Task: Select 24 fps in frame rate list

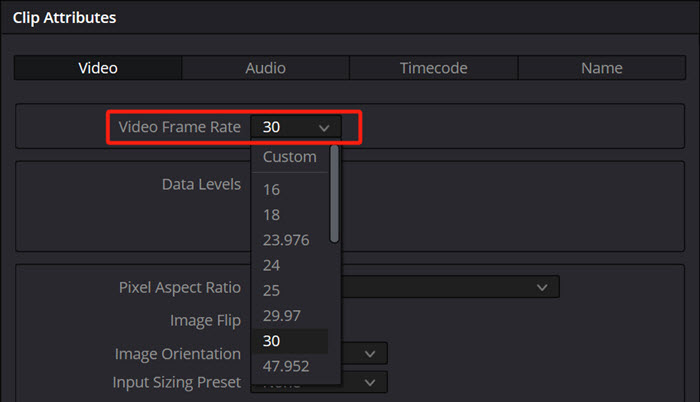Action: [x=290, y=265]
